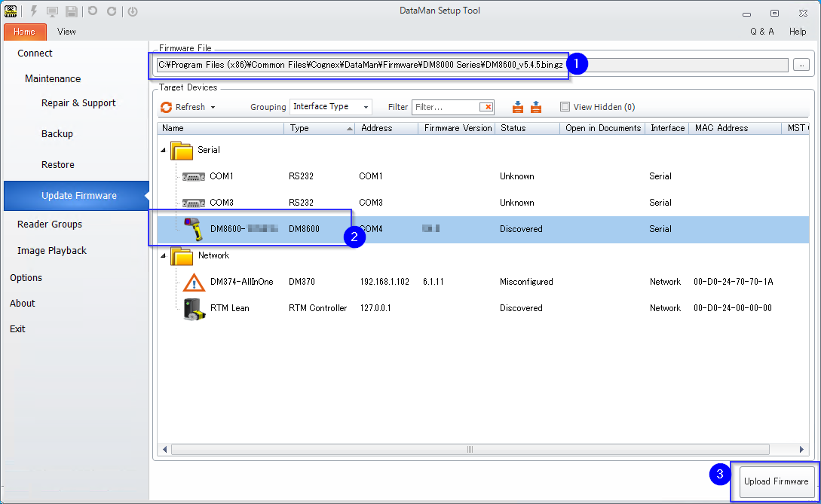Screen dimensions: 821x504
Task: Click Exit in the sidebar
Action: (17, 329)
